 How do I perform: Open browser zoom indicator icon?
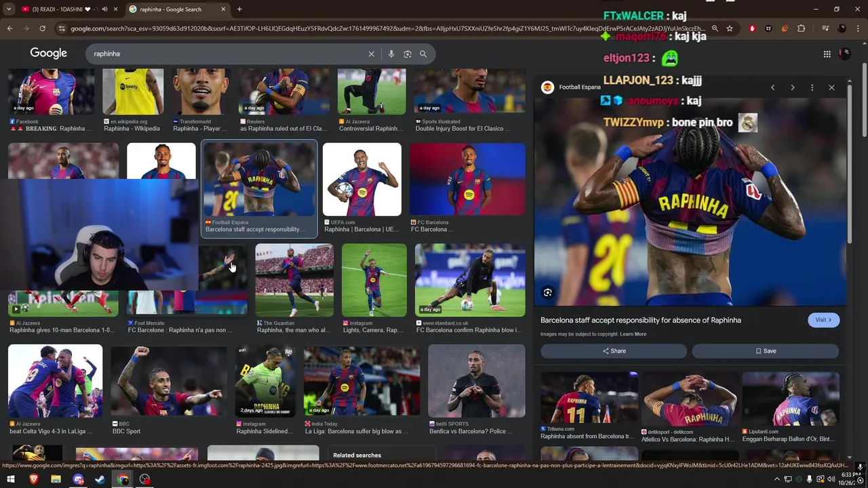(x=715, y=28)
